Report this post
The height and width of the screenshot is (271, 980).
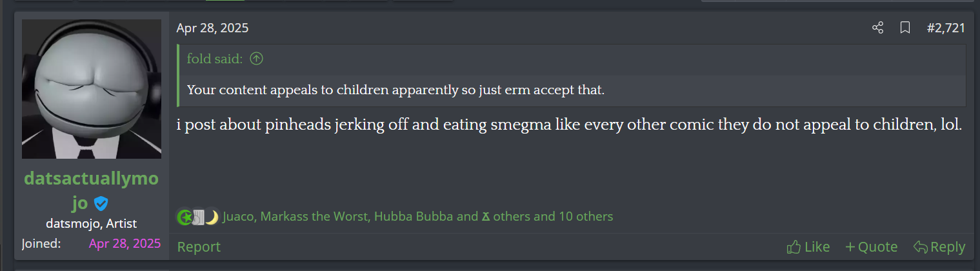click(199, 246)
